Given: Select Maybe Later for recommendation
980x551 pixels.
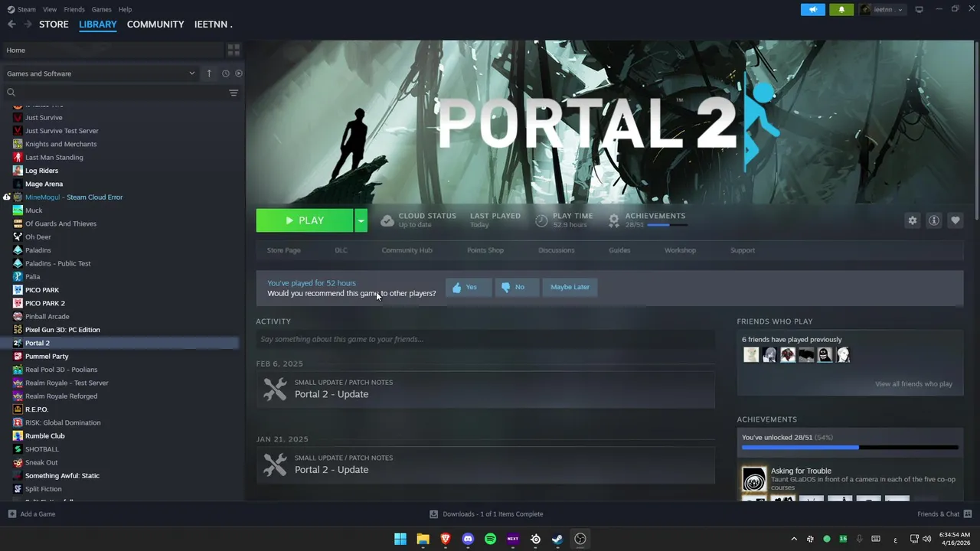Looking at the screenshot, I should 570,287.
